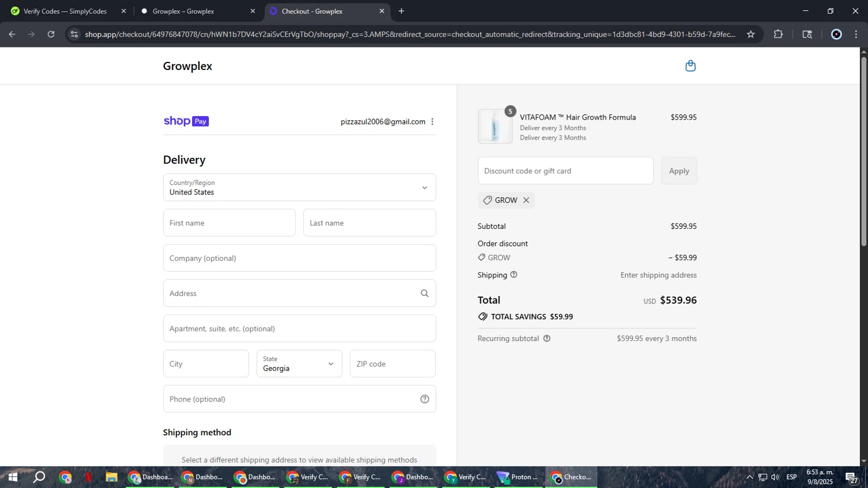This screenshot has width=868, height=488.
Task: Click the Last name field
Action: (369, 223)
